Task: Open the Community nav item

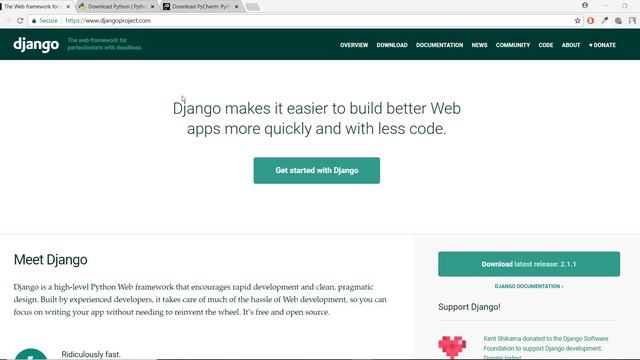Action: point(513,45)
